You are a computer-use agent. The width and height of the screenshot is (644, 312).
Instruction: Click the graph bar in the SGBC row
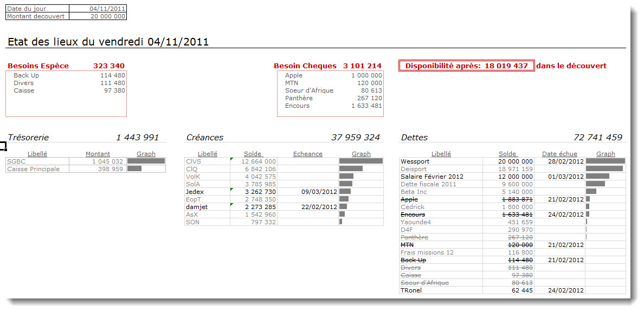tap(146, 161)
